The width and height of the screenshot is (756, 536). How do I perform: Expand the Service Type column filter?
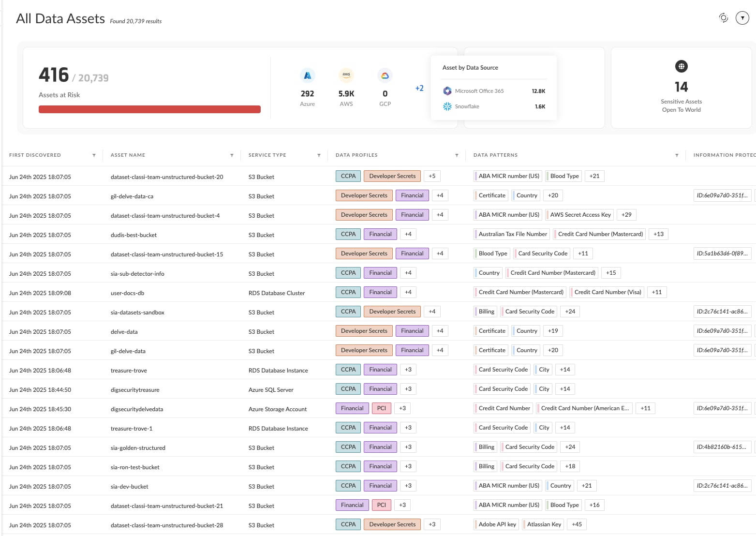pyautogui.click(x=319, y=155)
